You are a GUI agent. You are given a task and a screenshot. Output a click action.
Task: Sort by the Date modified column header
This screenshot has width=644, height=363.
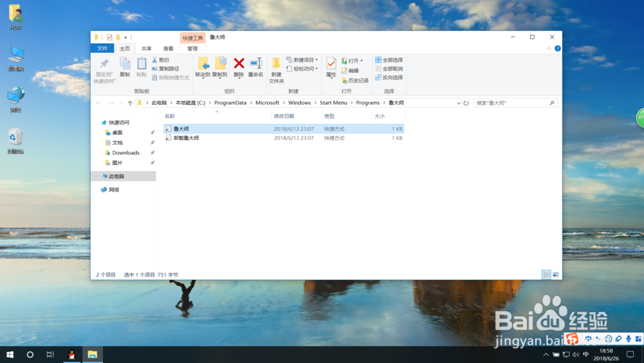[296, 116]
